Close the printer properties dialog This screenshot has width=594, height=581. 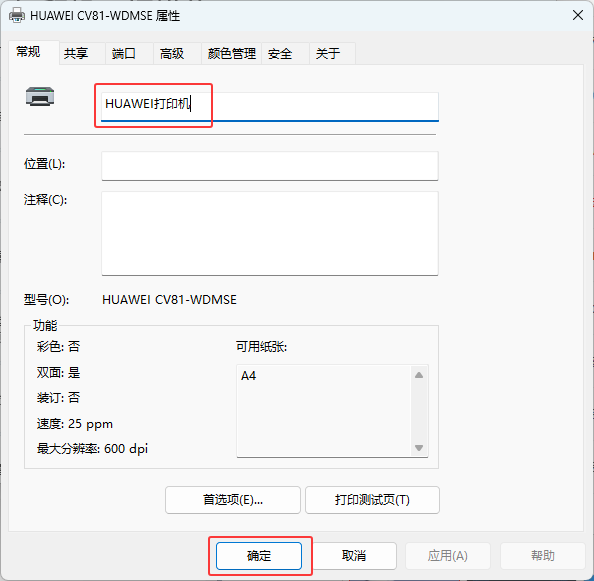[578, 15]
